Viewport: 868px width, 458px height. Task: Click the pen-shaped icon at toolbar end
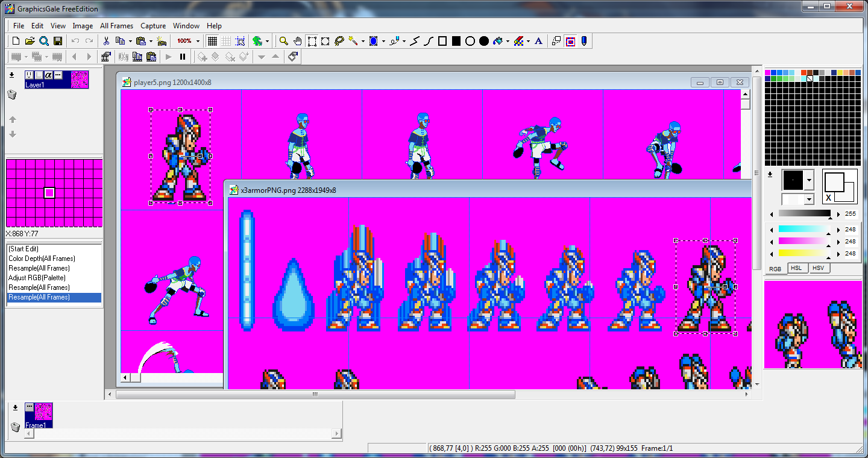[x=583, y=41]
